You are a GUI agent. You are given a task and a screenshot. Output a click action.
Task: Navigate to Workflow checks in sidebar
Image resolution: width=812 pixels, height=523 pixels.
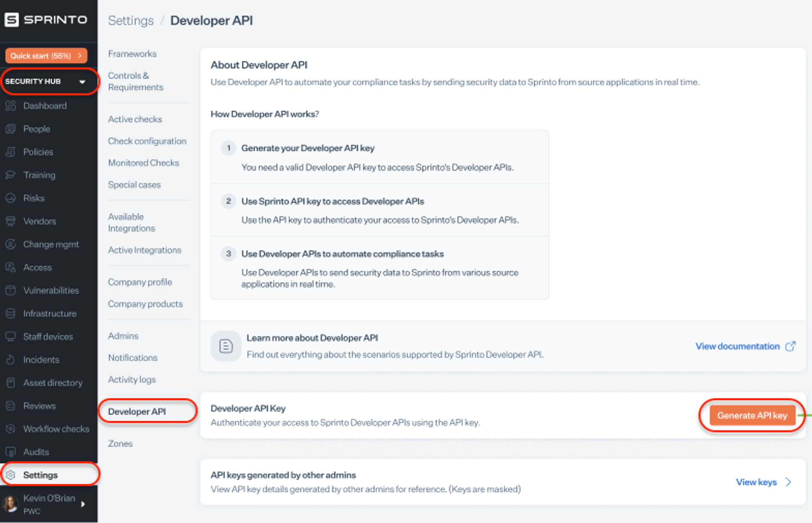coord(56,429)
